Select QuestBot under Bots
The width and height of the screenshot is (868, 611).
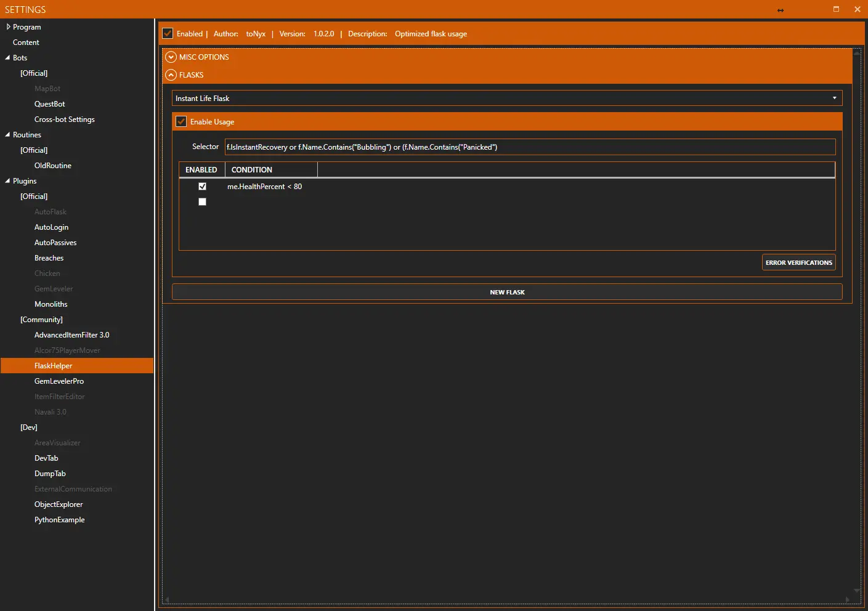(x=50, y=104)
